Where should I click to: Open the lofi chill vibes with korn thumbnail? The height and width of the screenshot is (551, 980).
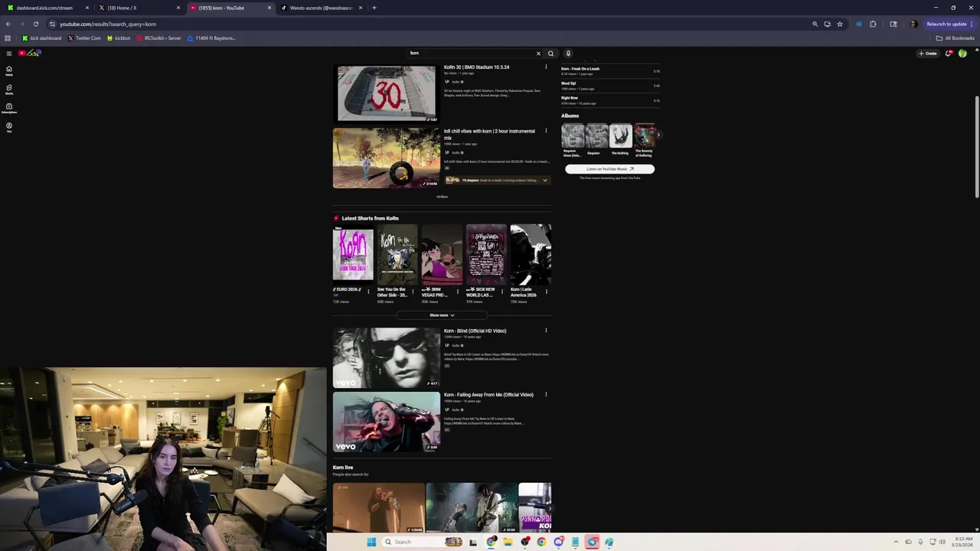(x=387, y=158)
